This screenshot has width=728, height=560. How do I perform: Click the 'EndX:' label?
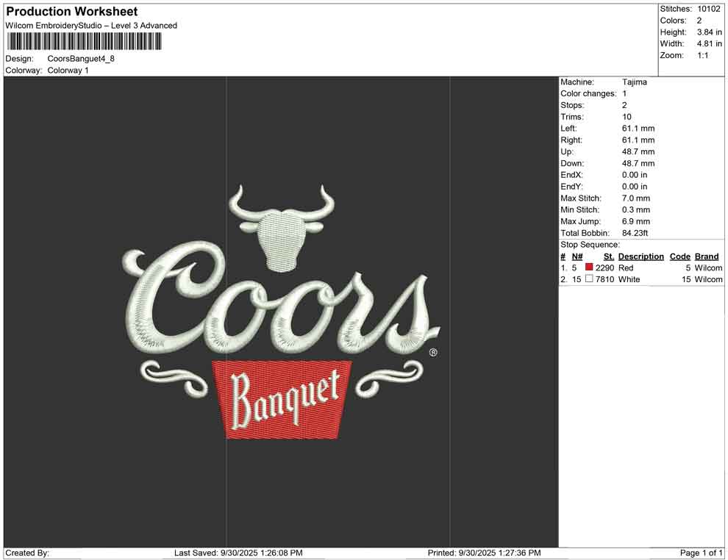(571, 175)
